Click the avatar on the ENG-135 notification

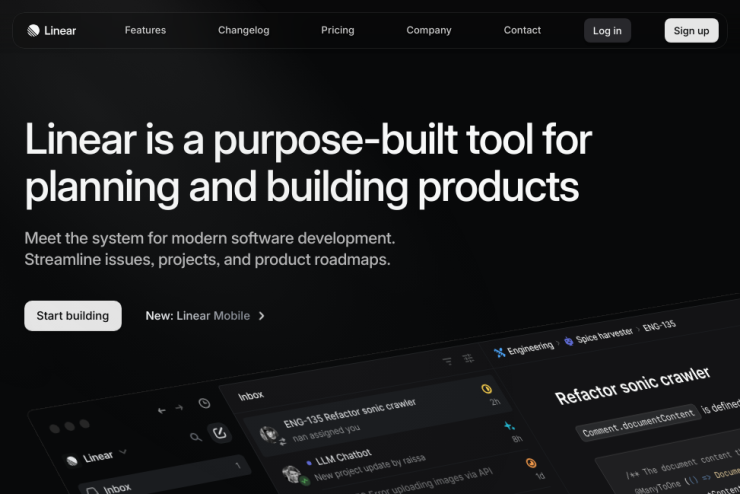[269, 434]
